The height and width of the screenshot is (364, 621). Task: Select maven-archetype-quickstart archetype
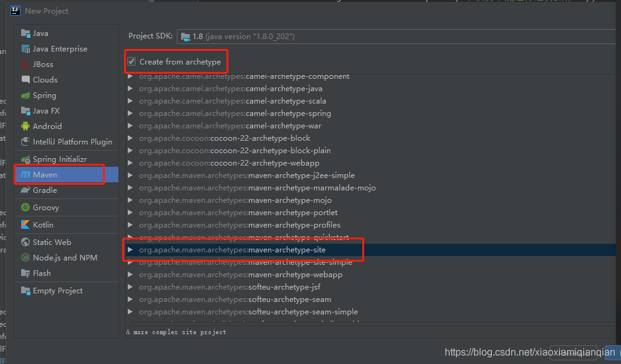point(244,237)
